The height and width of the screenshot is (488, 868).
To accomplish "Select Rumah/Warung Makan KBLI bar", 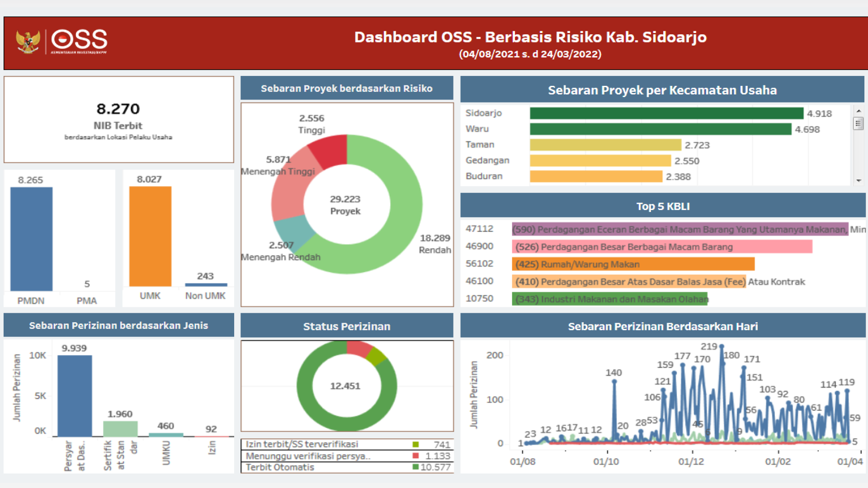I will click(633, 264).
